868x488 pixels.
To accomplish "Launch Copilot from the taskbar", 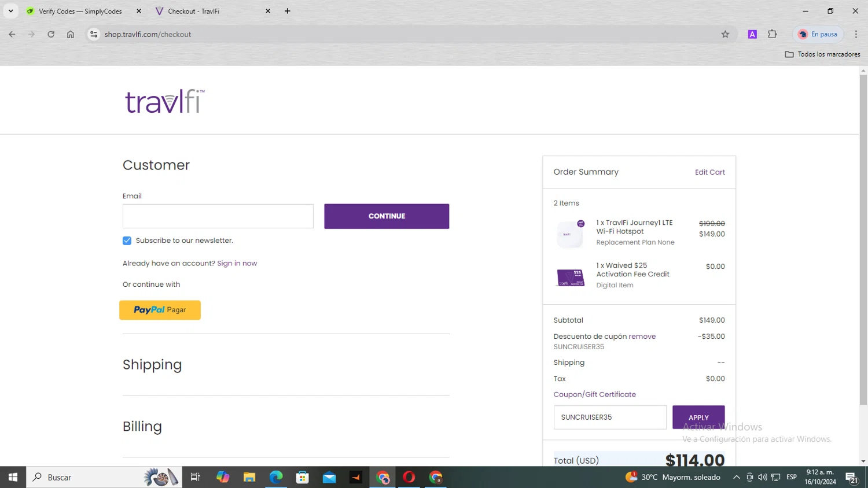I will click(223, 477).
